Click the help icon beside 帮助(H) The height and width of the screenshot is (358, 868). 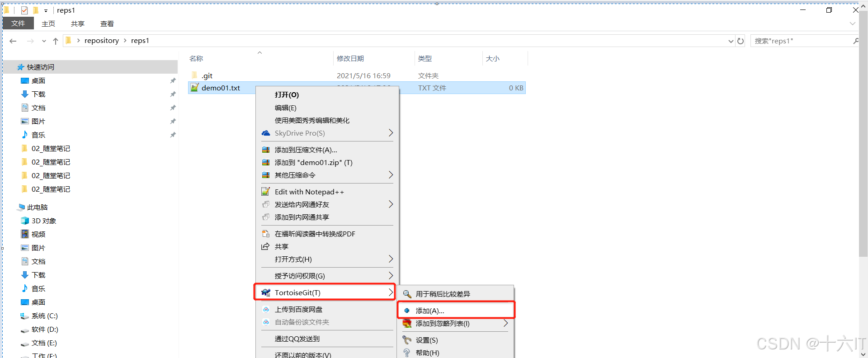pyautogui.click(x=407, y=353)
